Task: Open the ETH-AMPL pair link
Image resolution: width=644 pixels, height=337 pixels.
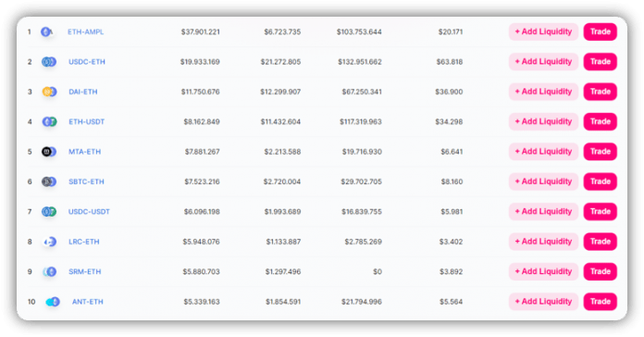Action: [85, 31]
